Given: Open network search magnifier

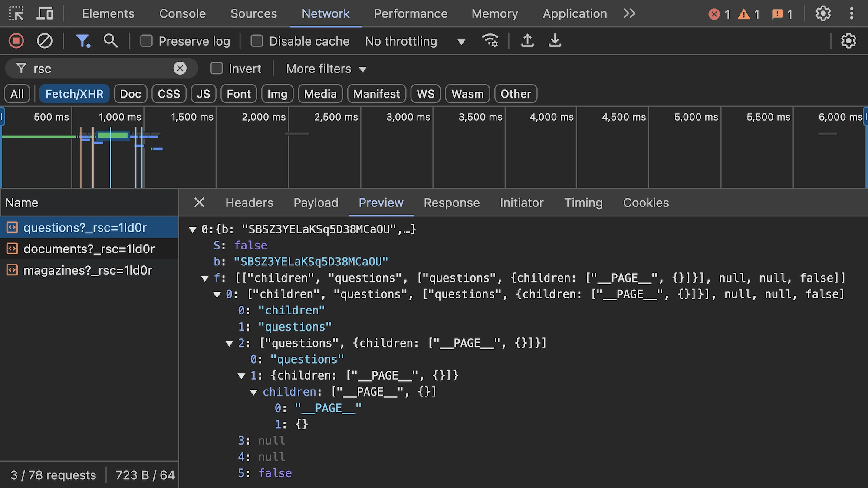Looking at the screenshot, I should (111, 41).
